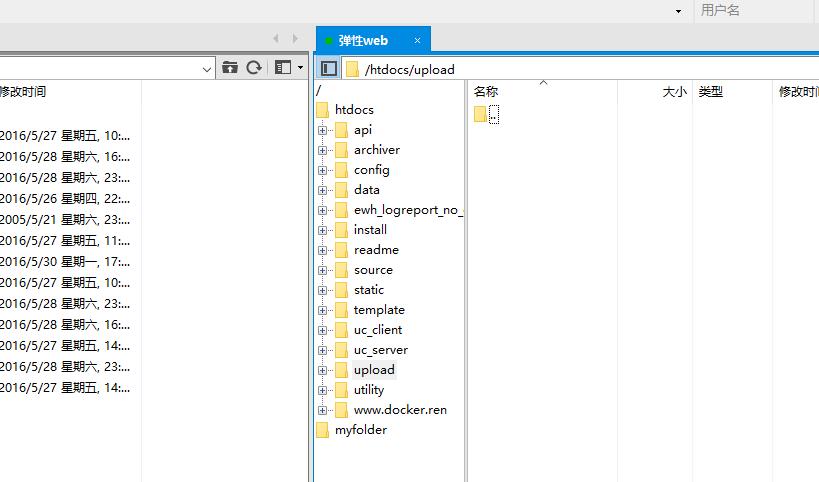The height and width of the screenshot is (482, 819).
Task: Click the folder icon beside /htdocs/upload path
Action: click(x=352, y=69)
